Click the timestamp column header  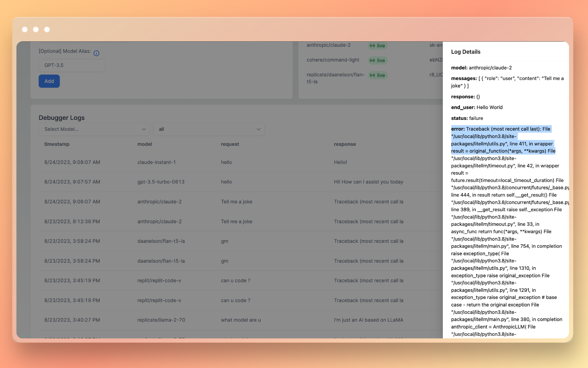(57, 144)
